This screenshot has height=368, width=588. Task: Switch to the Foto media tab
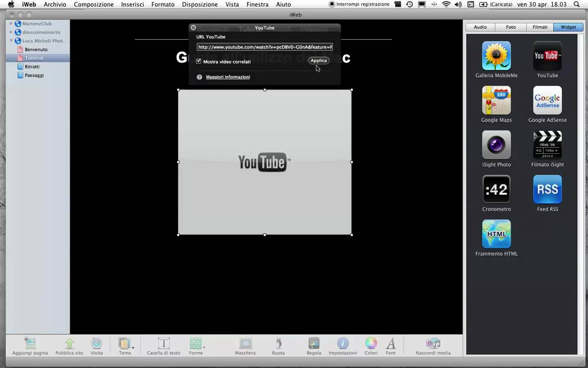click(511, 27)
